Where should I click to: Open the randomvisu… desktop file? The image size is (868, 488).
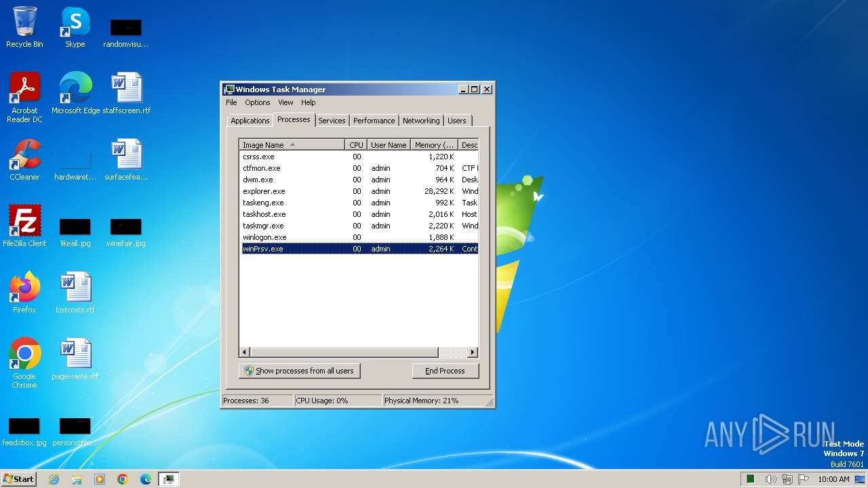(126, 33)
